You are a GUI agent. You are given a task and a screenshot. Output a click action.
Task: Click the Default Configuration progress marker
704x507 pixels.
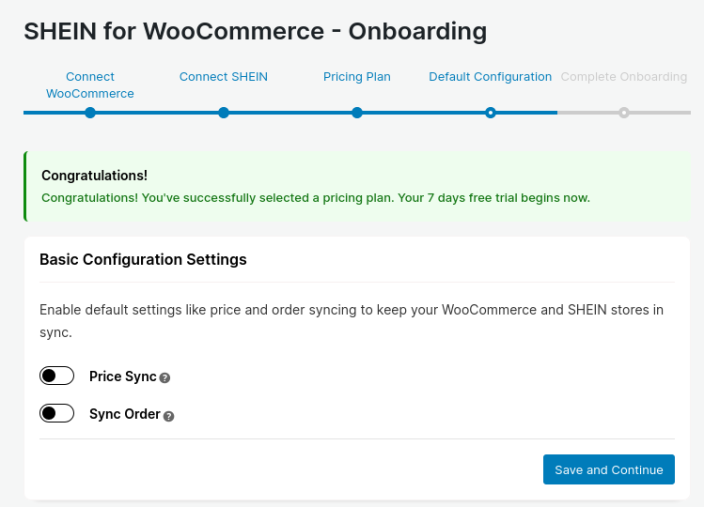490,113
